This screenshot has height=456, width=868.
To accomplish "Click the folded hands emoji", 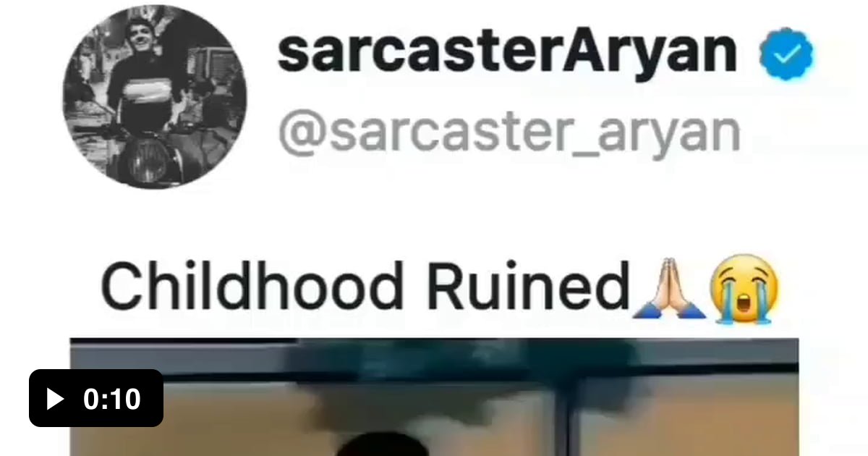I will 669,287.
